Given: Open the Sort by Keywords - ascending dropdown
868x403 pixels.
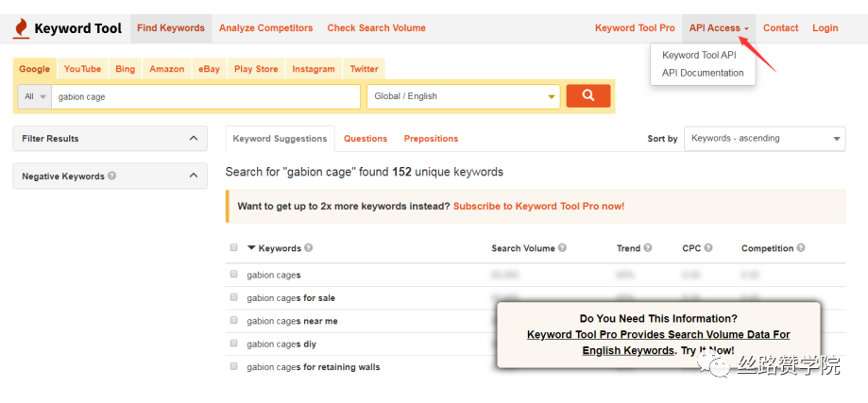Looking at the screenshot, I should pyautogui.click(x=764, y=138).
